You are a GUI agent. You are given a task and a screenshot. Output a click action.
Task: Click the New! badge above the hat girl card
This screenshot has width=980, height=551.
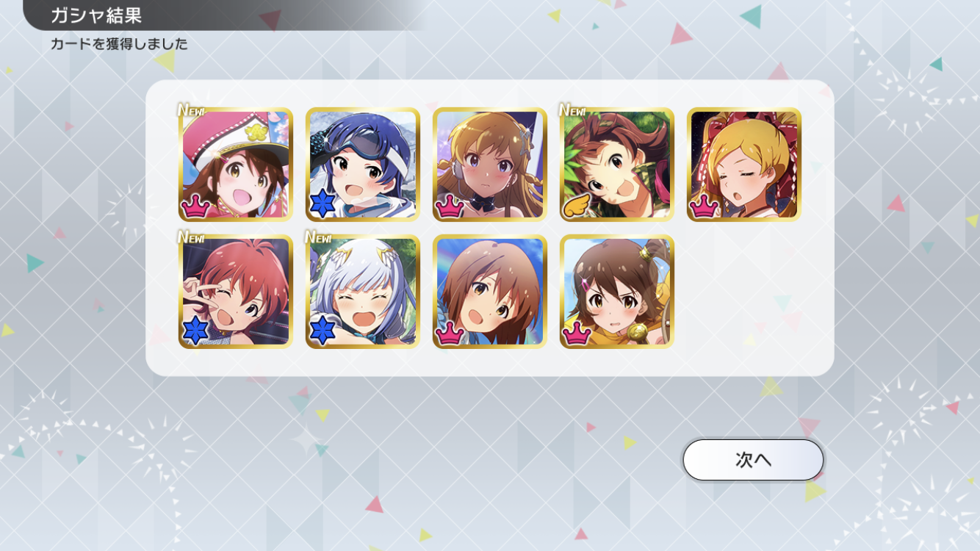tap(192, 110)
